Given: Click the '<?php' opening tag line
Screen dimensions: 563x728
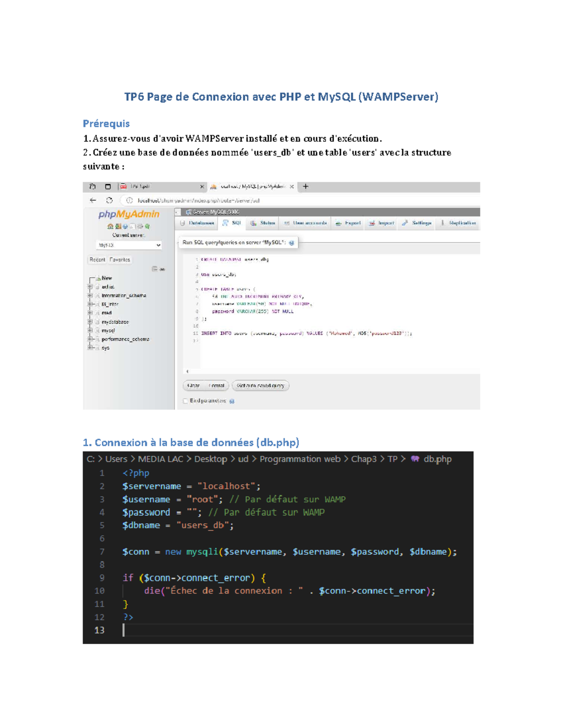Looking at the screenshot, I should pos(136,473).
